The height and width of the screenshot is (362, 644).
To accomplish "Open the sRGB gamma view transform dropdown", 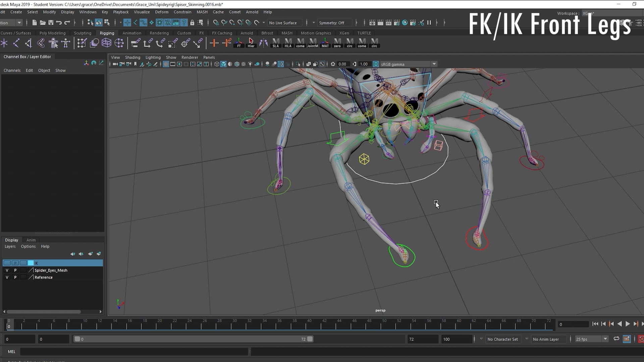I will pyautogui.click(x=434, y=64).
